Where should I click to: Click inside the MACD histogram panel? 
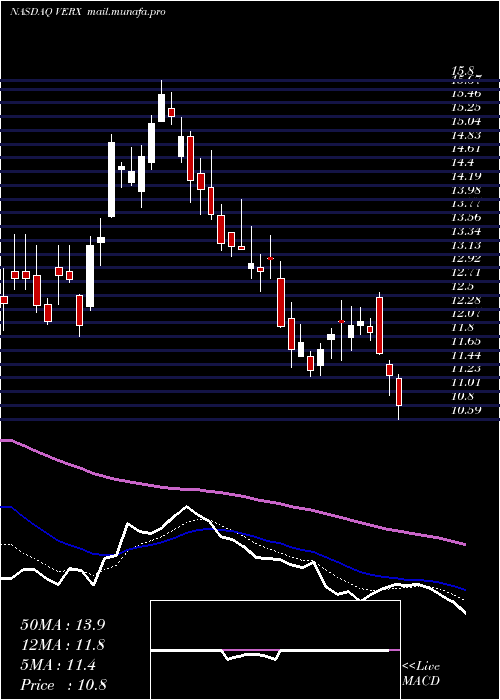pos(275,650)
